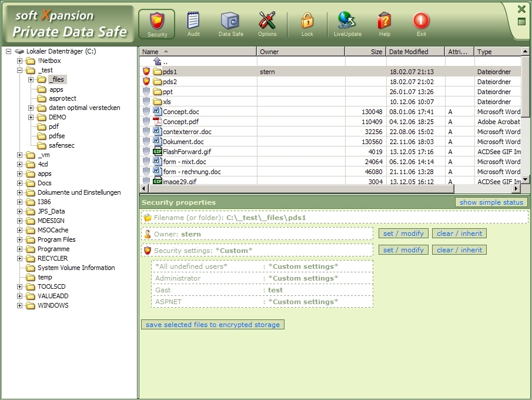Toggle shield icon beside pds2 folder
This screenshot has height=400, width=532.
coord(146,82)
